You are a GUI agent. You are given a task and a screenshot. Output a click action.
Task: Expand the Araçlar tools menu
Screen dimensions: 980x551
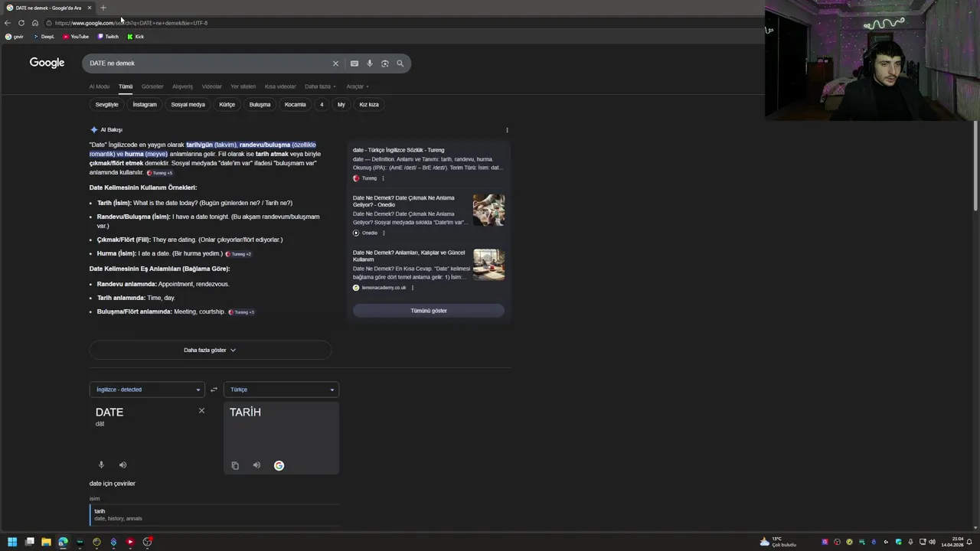pos(358,86)
